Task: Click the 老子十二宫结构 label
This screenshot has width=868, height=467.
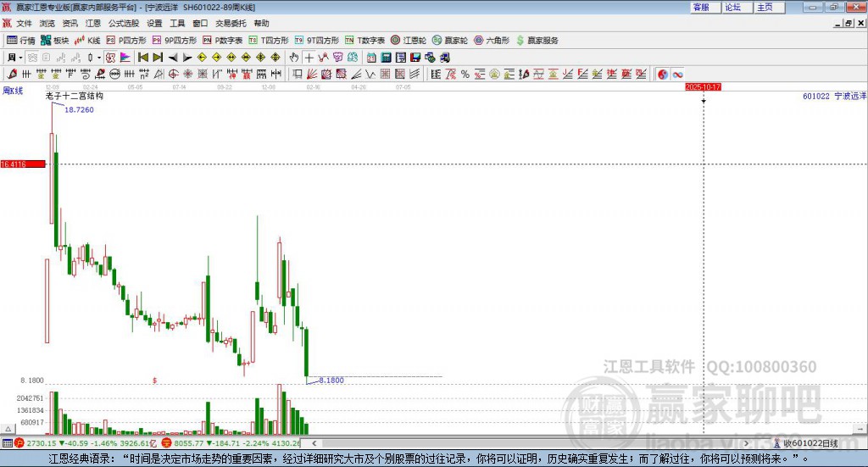Action: click(x=75, y=96)
